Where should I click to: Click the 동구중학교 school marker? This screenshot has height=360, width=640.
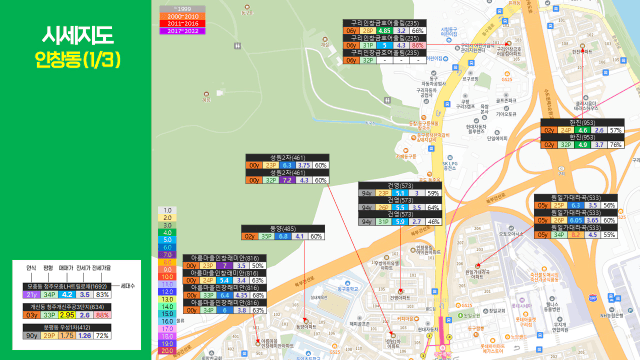point(347,283)
